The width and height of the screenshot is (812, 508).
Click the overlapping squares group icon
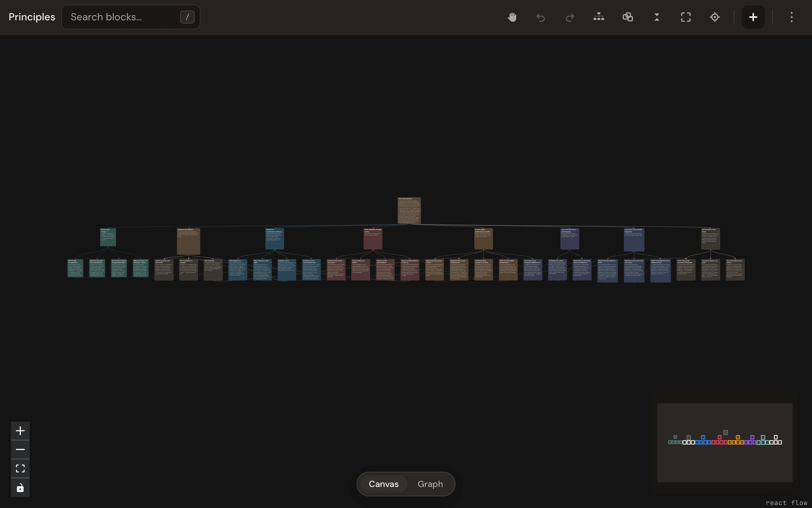click(628, 17)
